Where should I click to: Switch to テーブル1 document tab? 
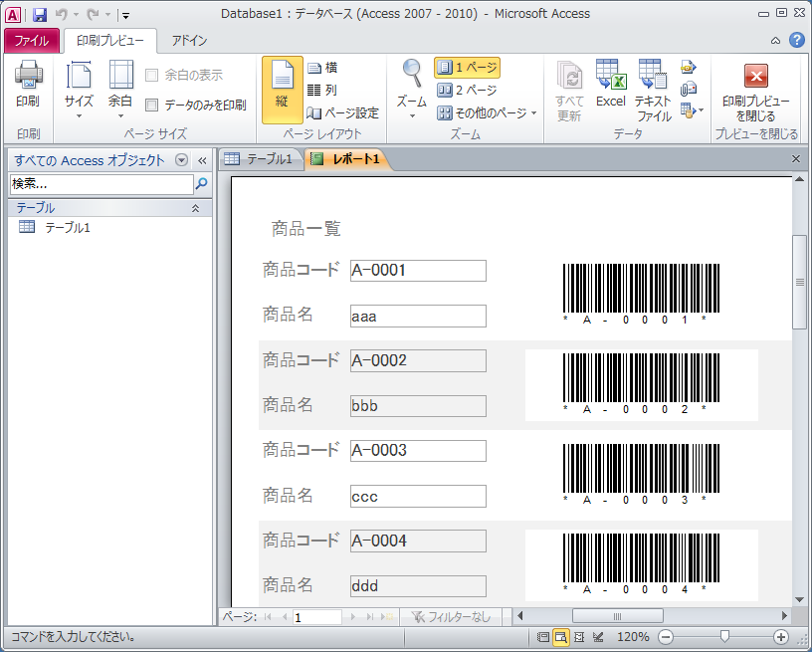tap(262, 159)
